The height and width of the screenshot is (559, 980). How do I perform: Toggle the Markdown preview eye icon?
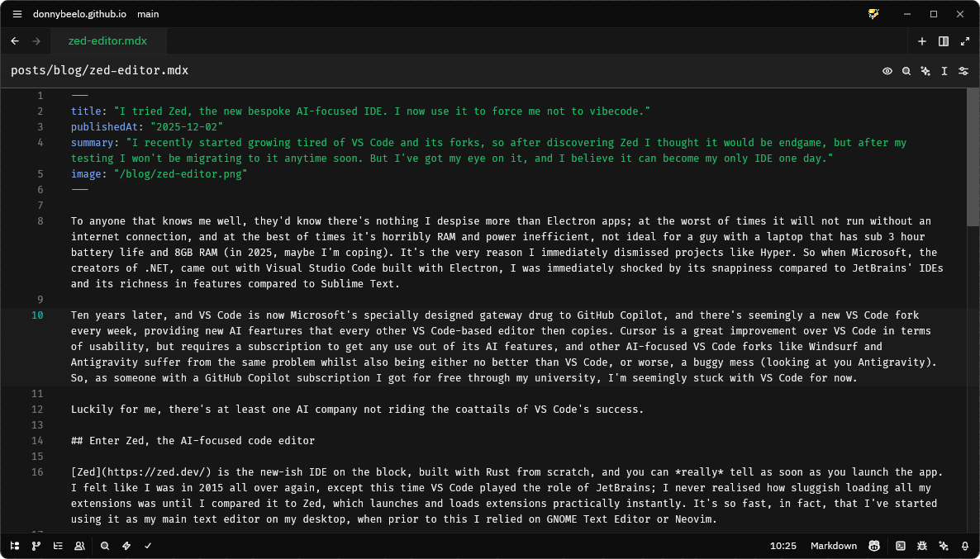pos(887,71)
